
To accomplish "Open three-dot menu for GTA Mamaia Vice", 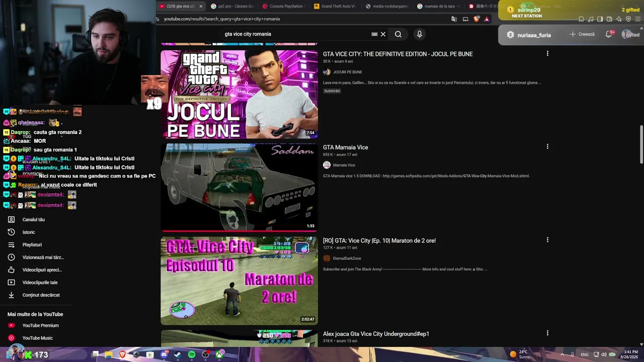I will pos(547,146).
